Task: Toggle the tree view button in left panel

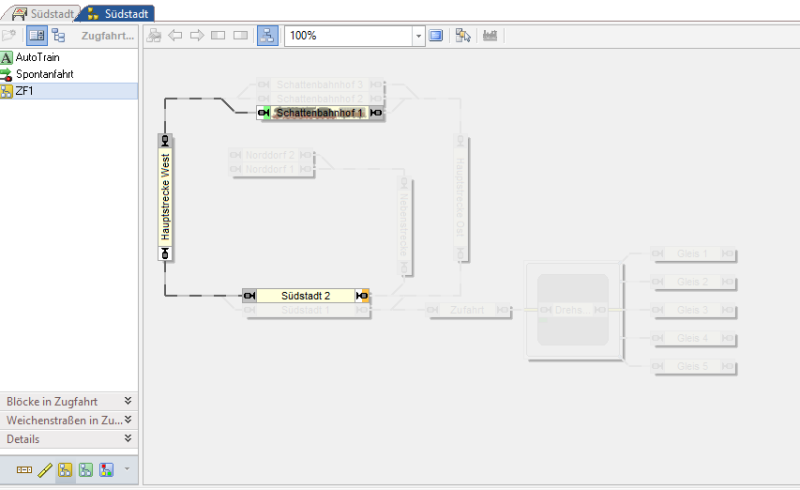Action: click(x=59, y=35)
